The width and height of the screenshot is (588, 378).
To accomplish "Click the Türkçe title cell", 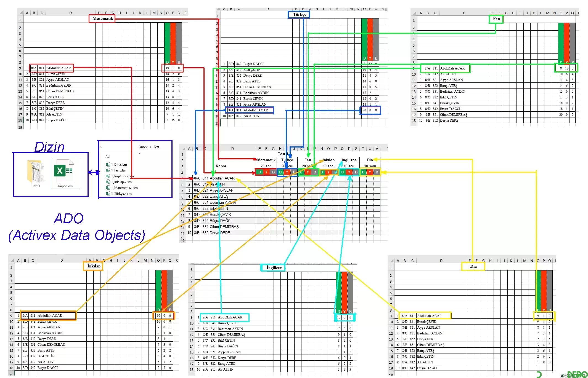I will point(300,14).
